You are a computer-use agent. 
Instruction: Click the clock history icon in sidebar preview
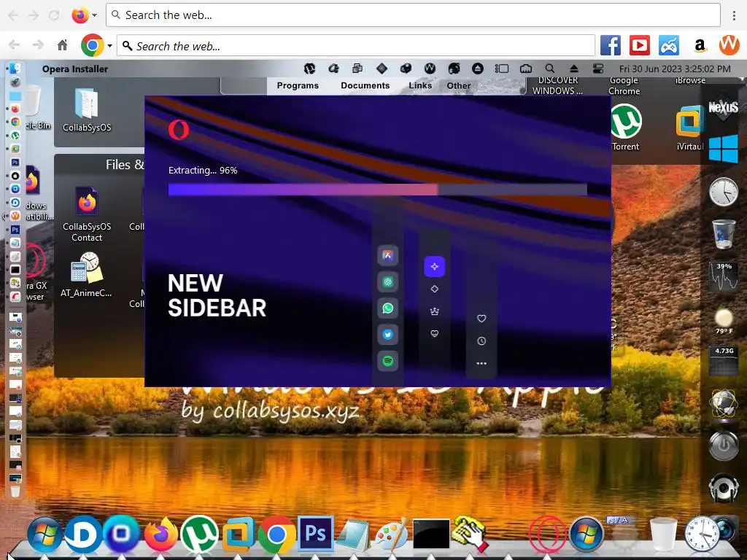click(481, 341)
